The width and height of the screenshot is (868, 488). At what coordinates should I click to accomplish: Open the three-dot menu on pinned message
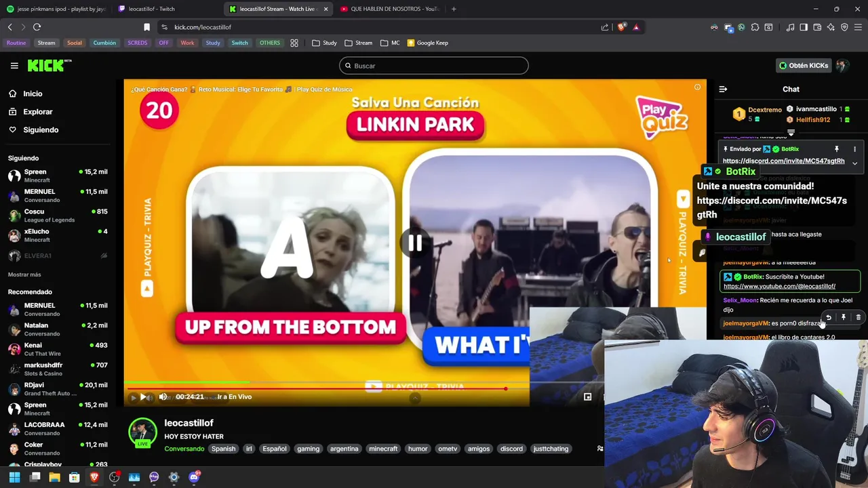[x=854, y=149]
